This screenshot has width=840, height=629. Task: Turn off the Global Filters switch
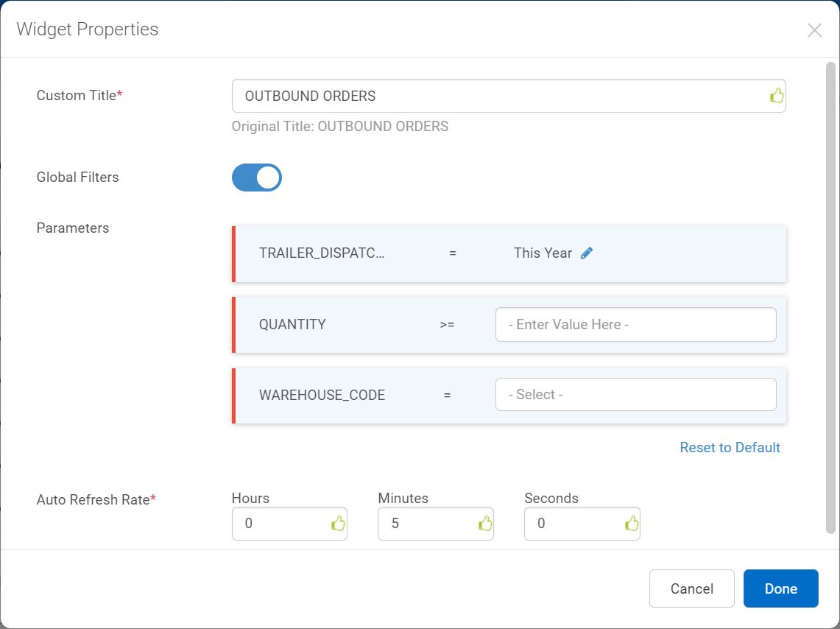click(257, 178)
